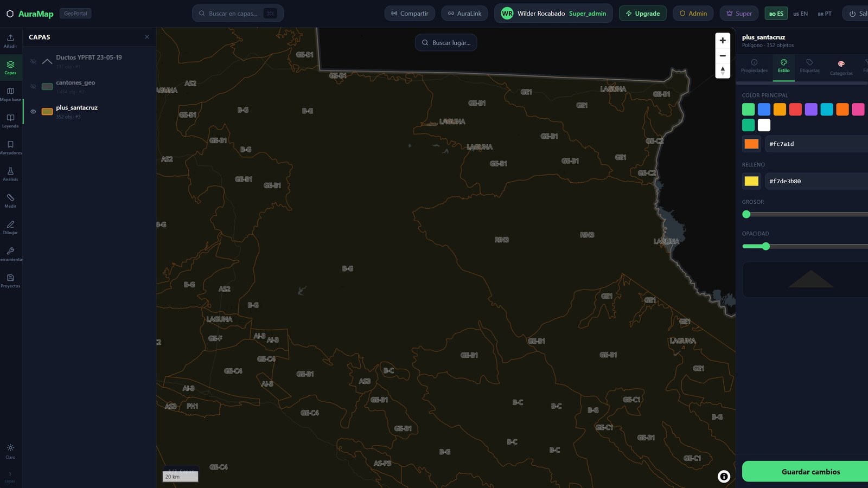
Task: Save with Guardar cambios button
Action: point(805,471)
